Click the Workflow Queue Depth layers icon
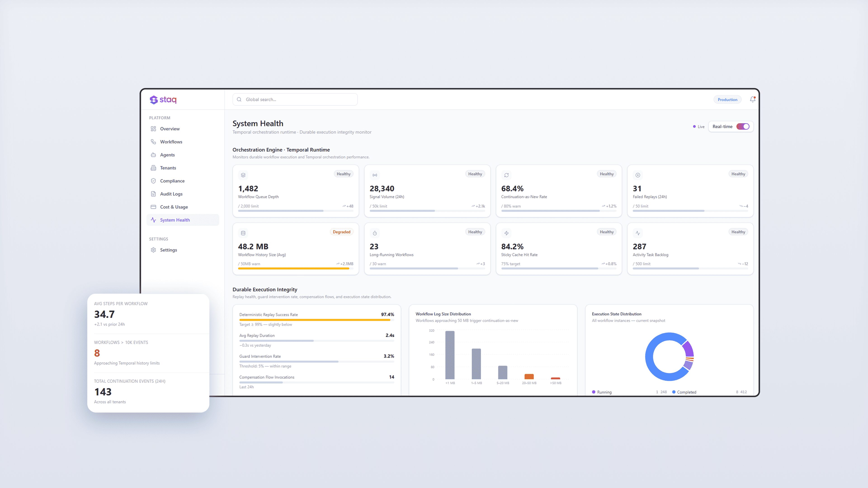This screenshot has width=868, height=488. pos(243,175)
